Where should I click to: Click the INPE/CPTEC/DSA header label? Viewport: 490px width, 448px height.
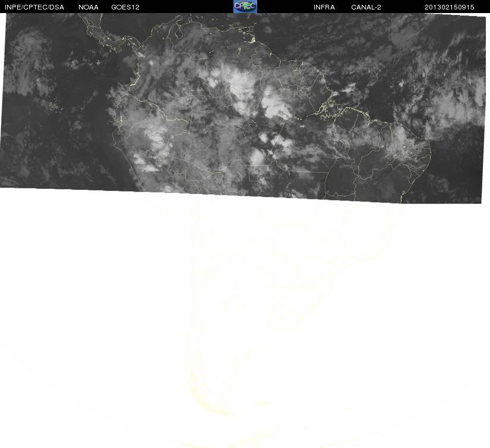pyautogui.click(x=34, y=7)
